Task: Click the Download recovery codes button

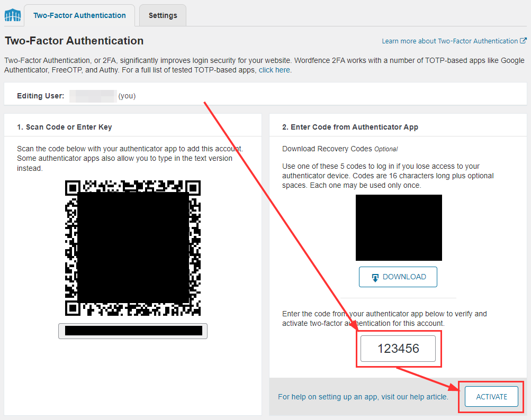Action: pyautogui.click(x=398, y=277)
